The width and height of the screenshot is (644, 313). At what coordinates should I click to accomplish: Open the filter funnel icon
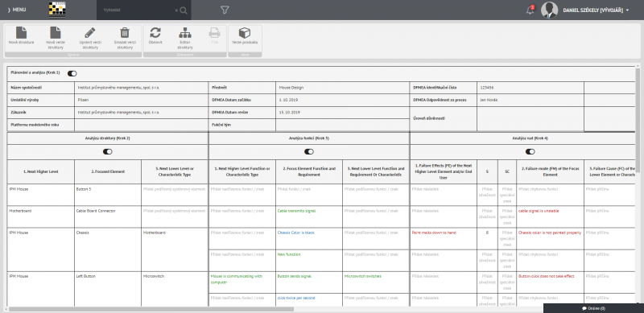tap(225, 10)
